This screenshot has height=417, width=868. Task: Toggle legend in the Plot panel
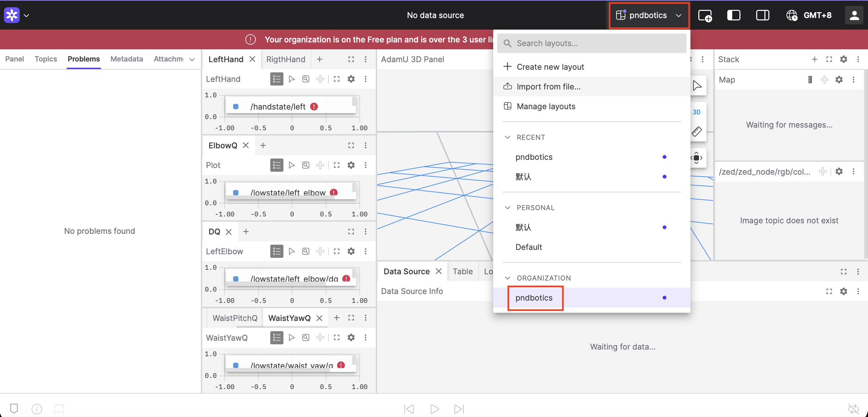[277, 165]
